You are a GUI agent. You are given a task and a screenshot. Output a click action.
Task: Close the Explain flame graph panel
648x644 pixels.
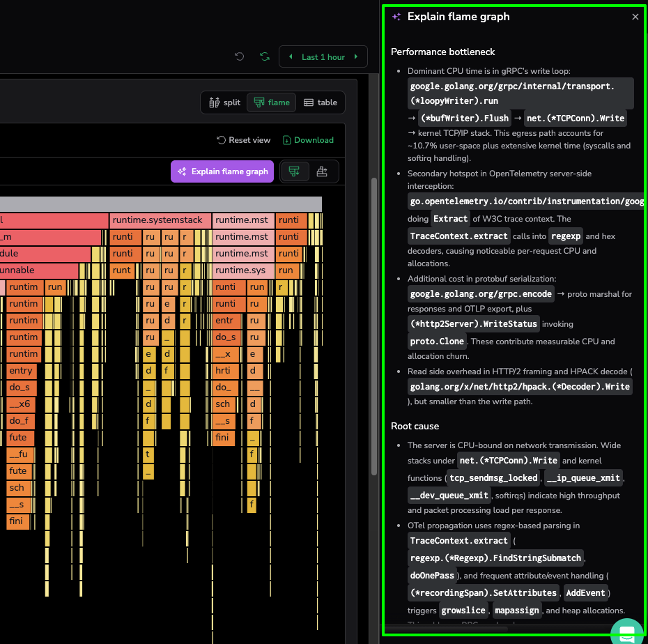point(635,17)
